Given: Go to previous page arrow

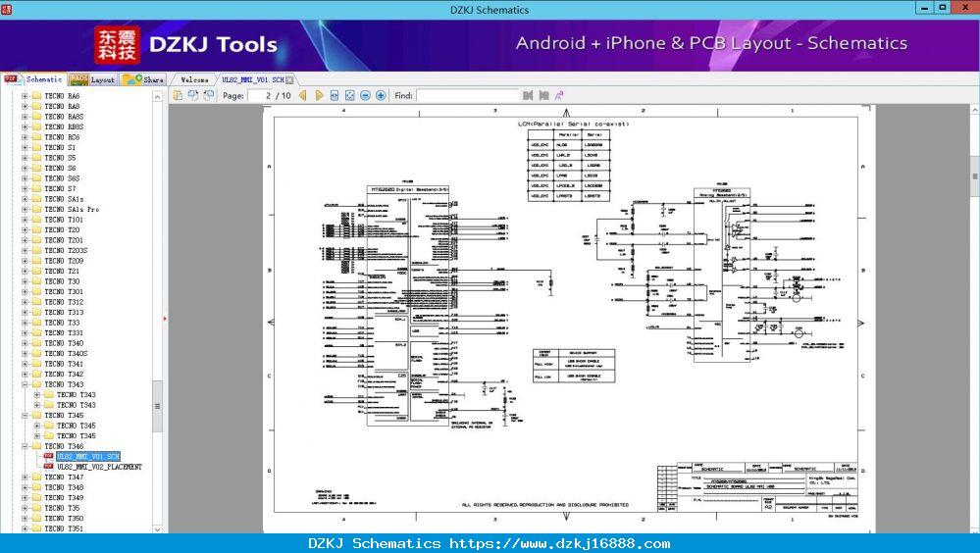Looking at the screenshot, I should coord(303,95).
